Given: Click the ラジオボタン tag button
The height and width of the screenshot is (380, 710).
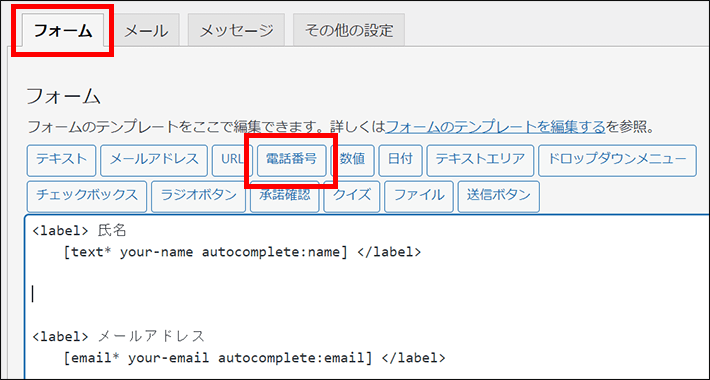Looking at the screenshot, I should pyautogui.click(x=198, y=197).
